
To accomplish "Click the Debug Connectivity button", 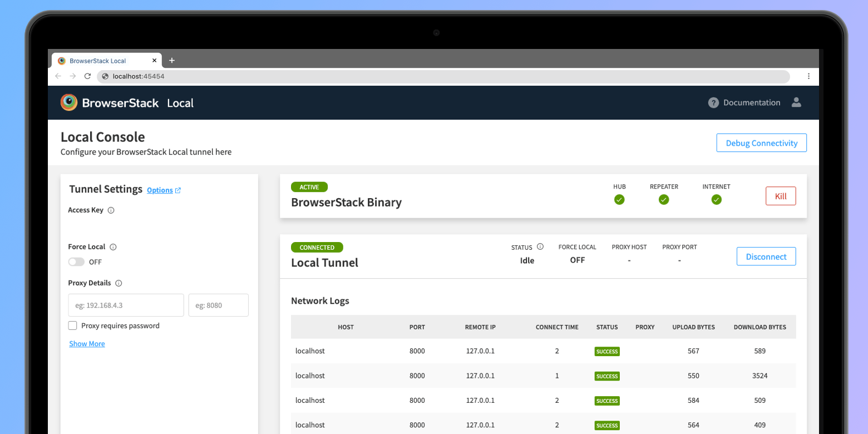I will 761,143.
